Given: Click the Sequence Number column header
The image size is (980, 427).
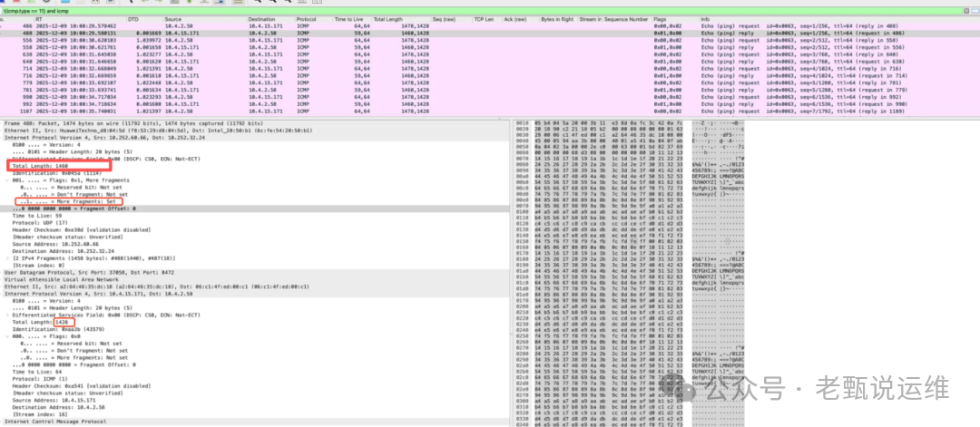Looking at the screenshot, I should 628,19.
